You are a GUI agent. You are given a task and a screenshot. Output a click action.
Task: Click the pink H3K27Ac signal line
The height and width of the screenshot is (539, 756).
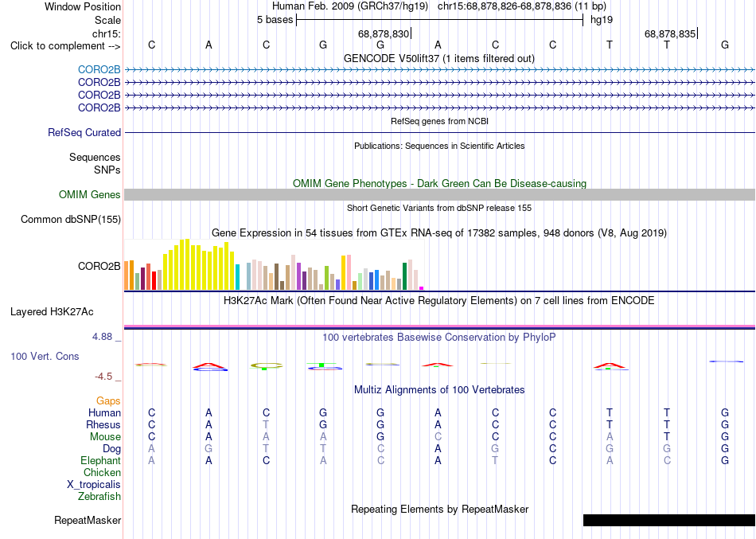click(x=439, y=326)
